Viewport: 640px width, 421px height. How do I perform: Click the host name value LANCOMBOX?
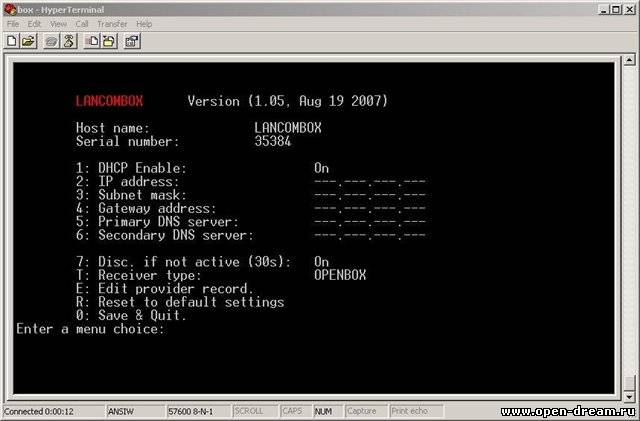tap(288, 128)
